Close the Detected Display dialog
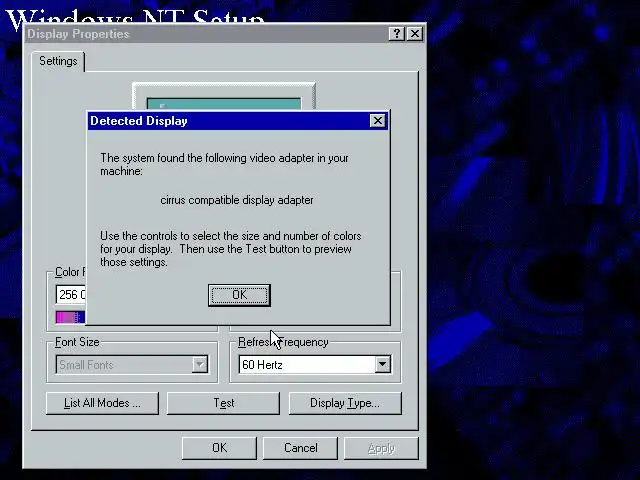The image size is (640, 480). tap(378, 121)
